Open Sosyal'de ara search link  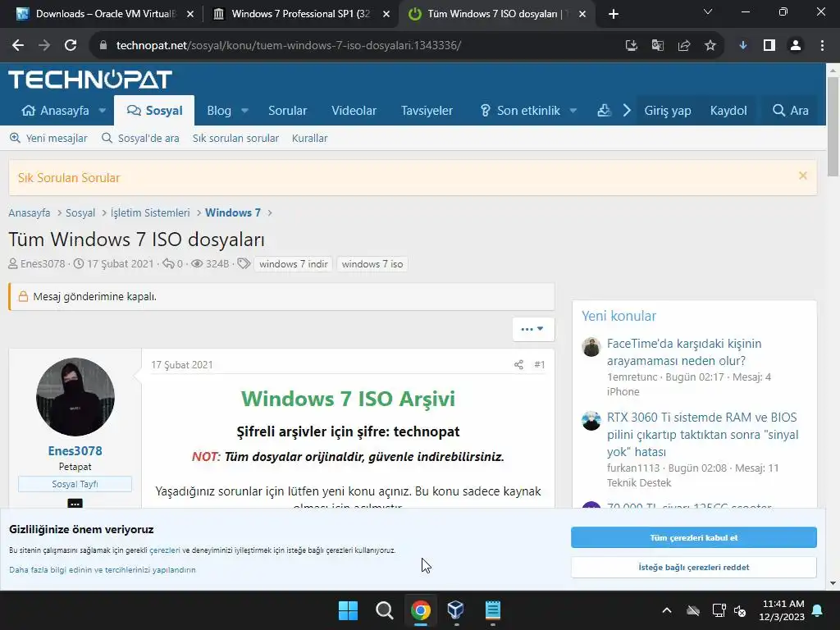tap(140, 138)
